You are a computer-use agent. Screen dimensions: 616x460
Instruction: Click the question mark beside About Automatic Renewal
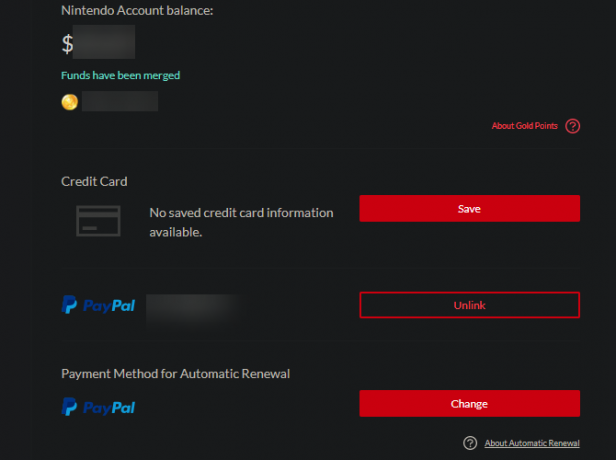click(470, 443)
